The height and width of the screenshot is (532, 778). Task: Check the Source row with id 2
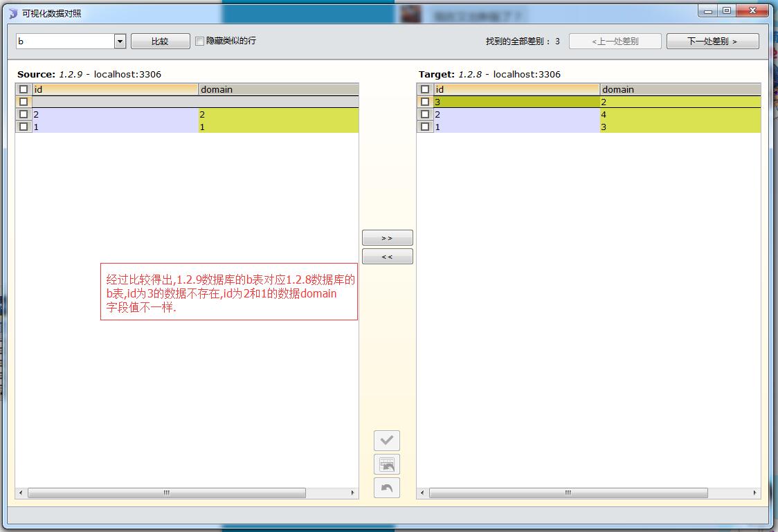click(24, 114)
